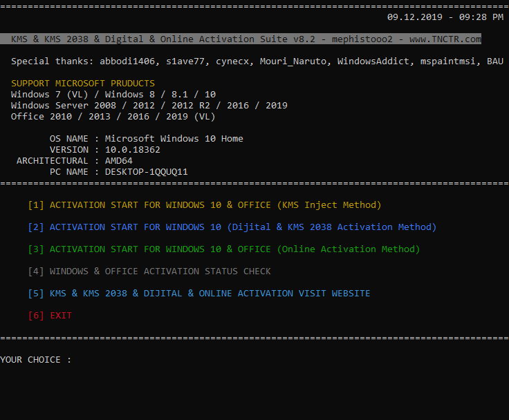Click the Windows Server 2008 support line
The width and height of the screenshot is (509, 420).
(x=149, y=106)
